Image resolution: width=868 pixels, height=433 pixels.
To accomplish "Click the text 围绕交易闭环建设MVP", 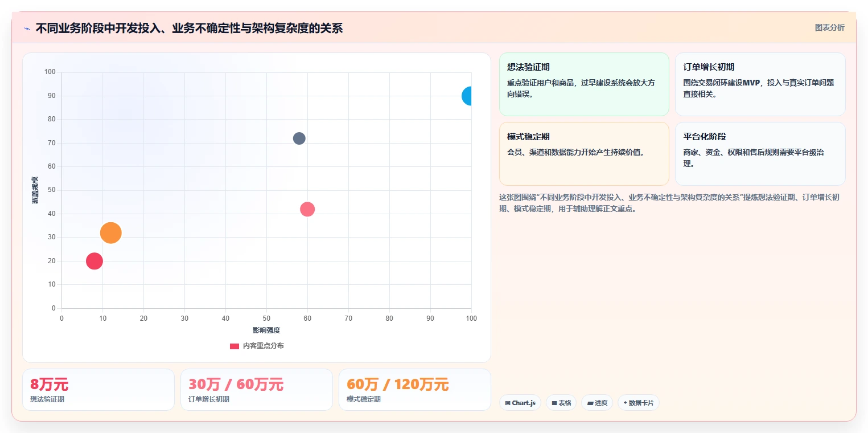I will [x=722, y=83].
